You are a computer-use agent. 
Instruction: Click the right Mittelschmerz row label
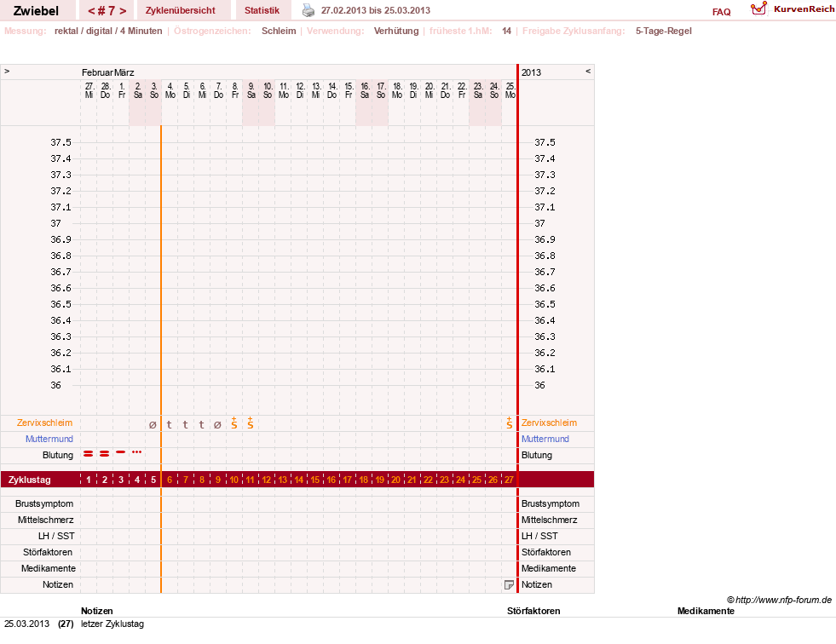pos(549,520)
